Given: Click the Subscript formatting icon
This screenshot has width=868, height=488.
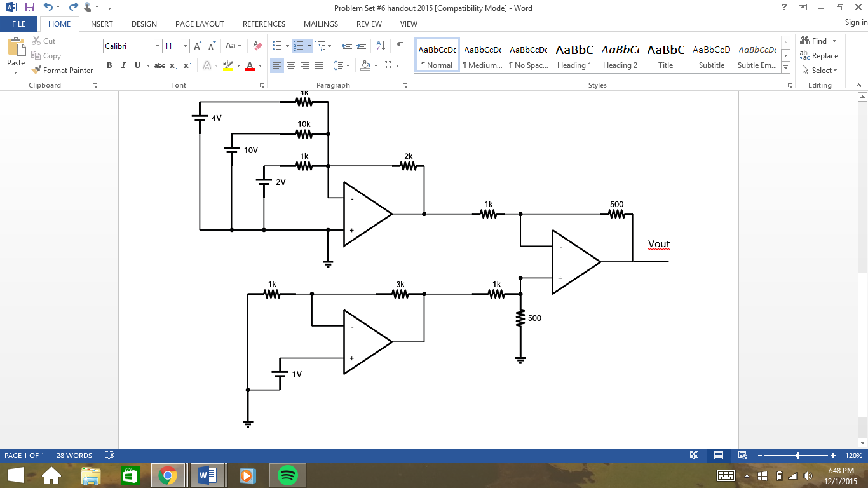Looking at the screenshot, I should pyautogui.click(x=173, y=65).
